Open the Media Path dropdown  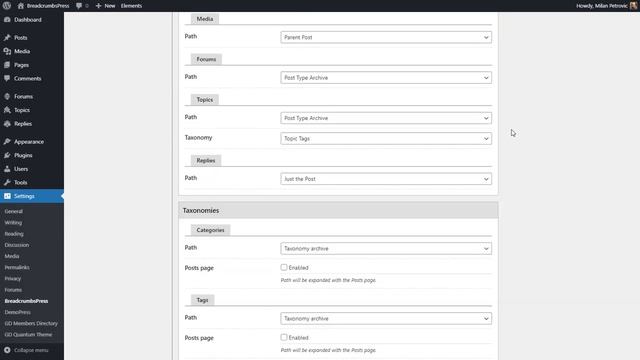[x=386, y=37]
